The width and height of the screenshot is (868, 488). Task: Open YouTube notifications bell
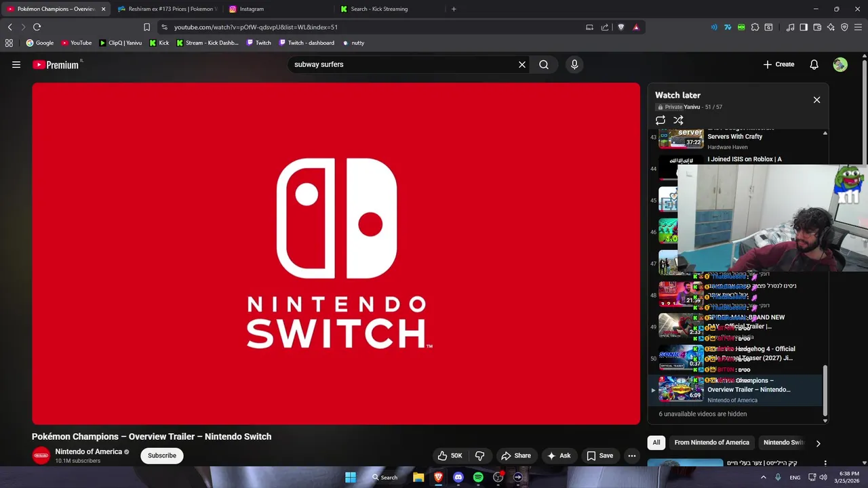click(814, 64)
